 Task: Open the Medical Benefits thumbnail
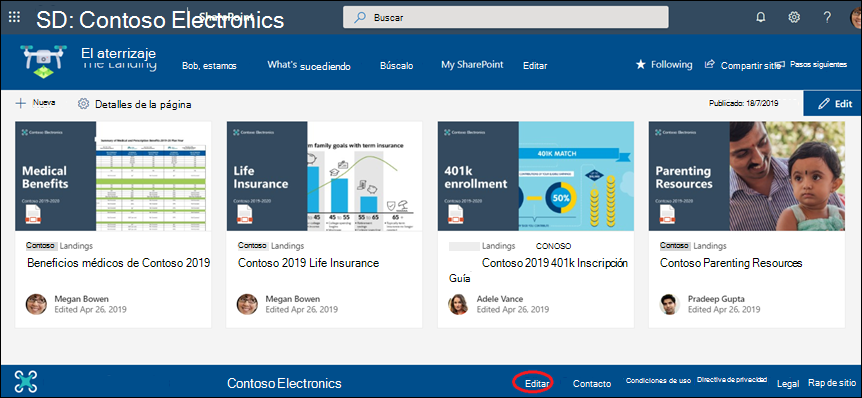pyautogui.click(x=113, y=176)
